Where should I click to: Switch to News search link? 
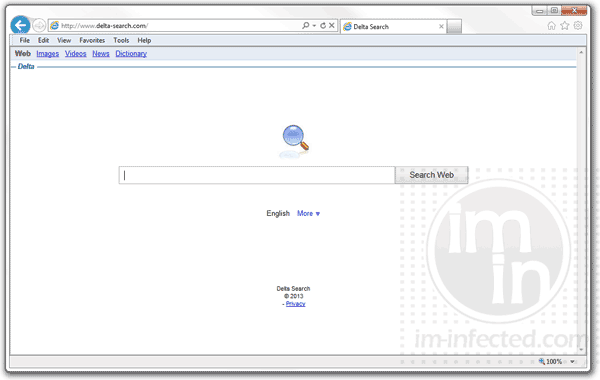(x=101, y=54)
